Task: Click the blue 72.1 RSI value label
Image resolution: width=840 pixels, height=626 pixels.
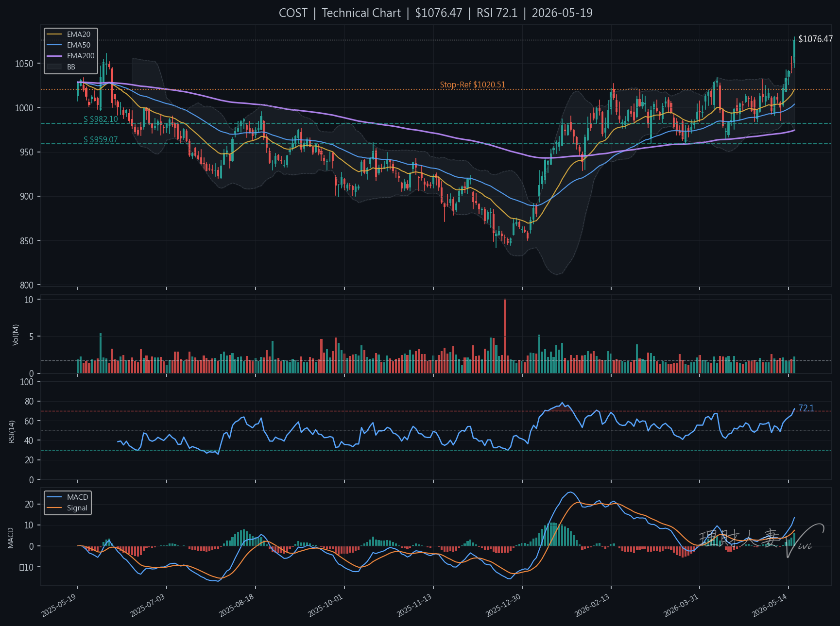Action: point(806,408)
